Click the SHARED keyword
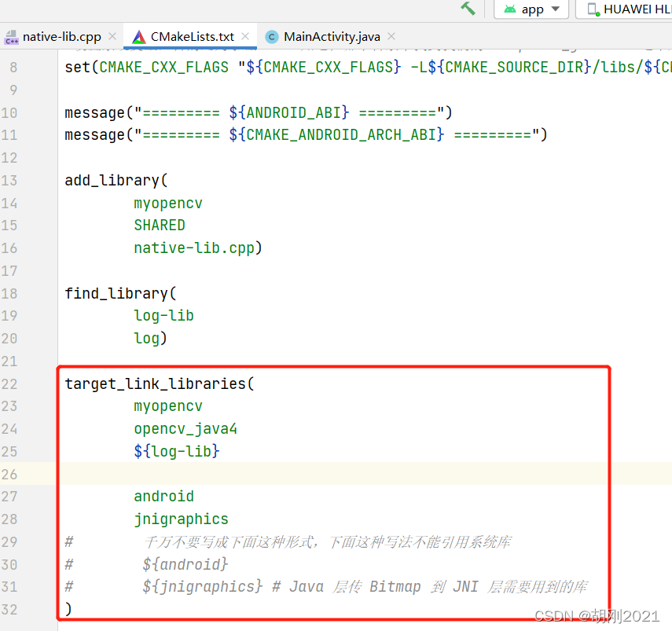 pos(160,226)
